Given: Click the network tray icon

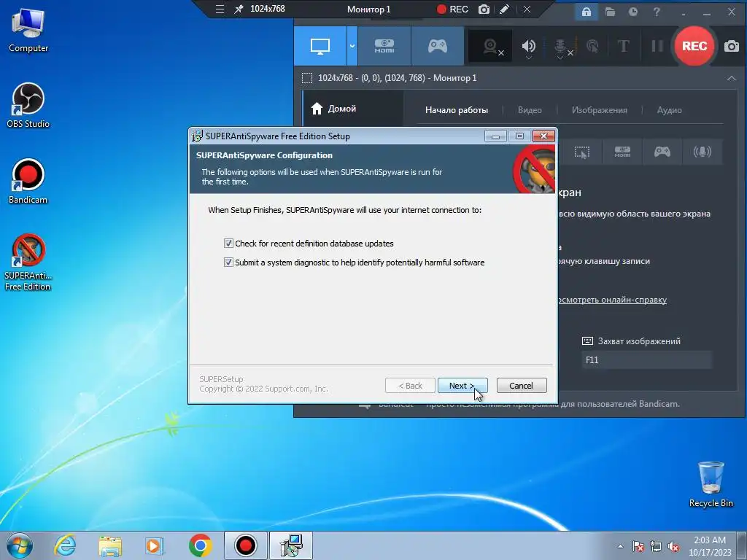Looking at the screenshot, I should tap(656, 546).
